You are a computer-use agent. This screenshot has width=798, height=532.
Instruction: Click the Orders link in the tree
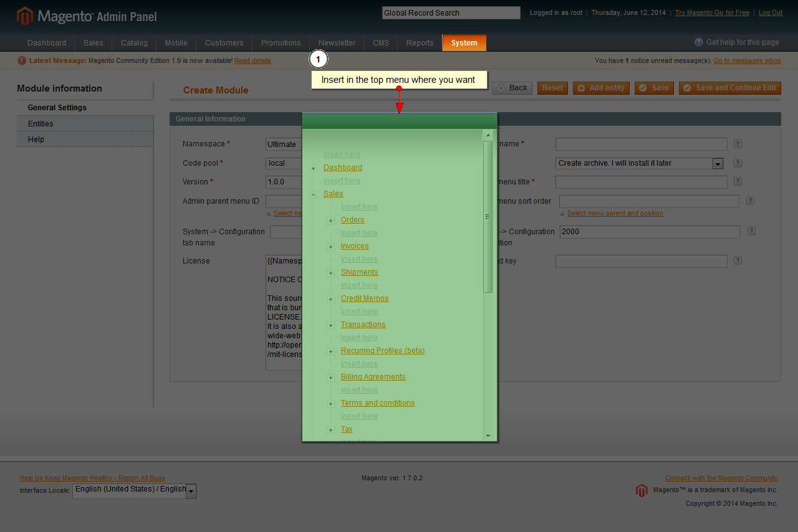coord(353,220)
